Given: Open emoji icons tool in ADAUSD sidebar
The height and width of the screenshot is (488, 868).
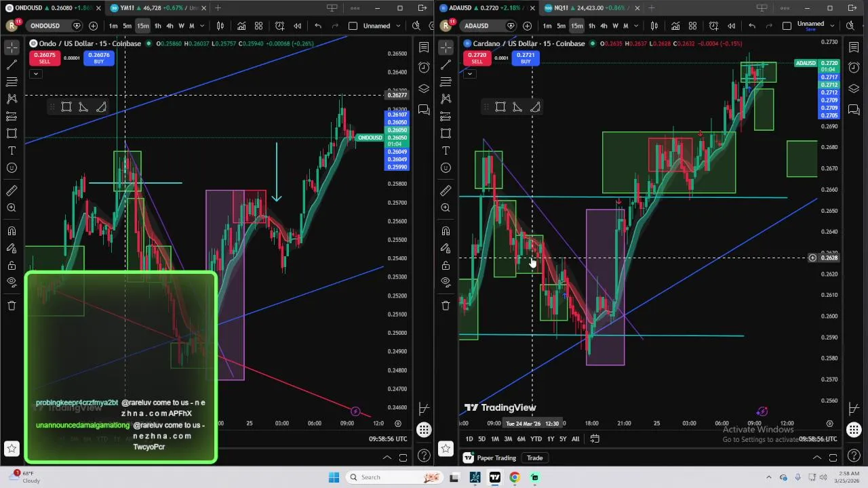Looking at the screenshot, I should coord(446,167).
